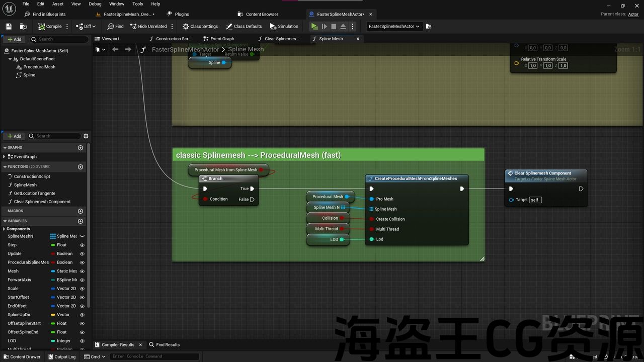Viewport: 644px width, 362px height.
Task: Click the Class Defaults button
Action: pyautogui.click(x=244, y=26)
